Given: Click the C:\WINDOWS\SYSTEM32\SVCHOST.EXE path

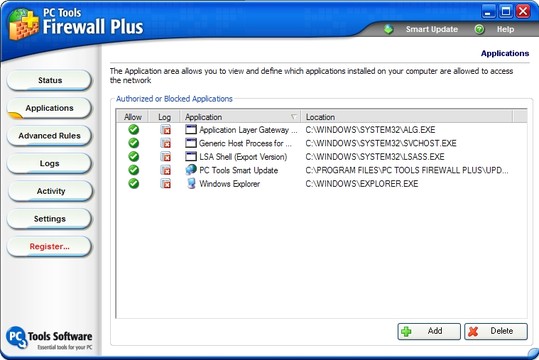Looking at the screenshot, I should pyautogui.click(x=381, y=143).
